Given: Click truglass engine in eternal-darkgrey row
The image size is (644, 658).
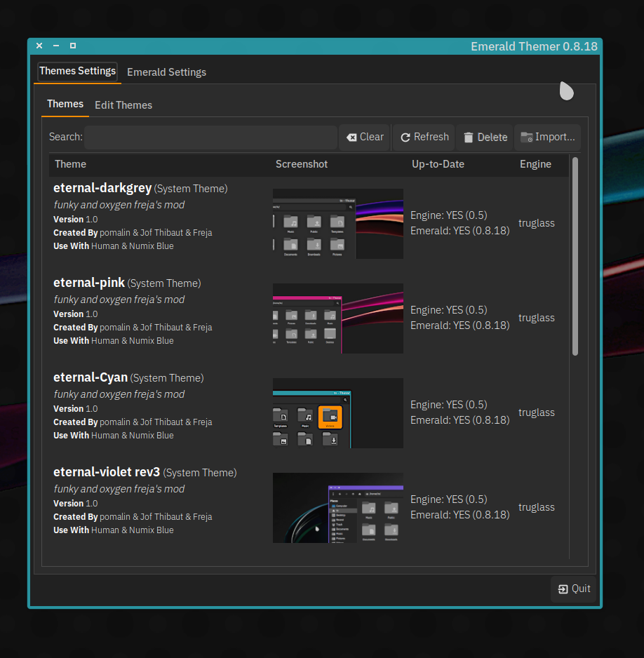Looking at the screenshot, I should tap(536, 223).
